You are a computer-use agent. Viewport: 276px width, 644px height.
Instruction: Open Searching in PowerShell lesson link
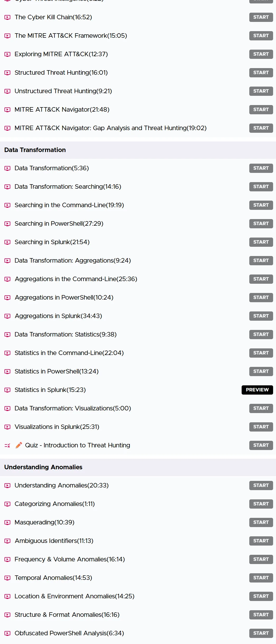59,224
